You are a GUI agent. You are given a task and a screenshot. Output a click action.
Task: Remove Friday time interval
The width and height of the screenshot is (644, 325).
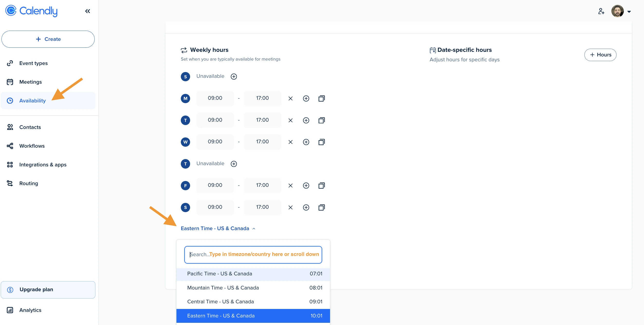pos(291,186)
